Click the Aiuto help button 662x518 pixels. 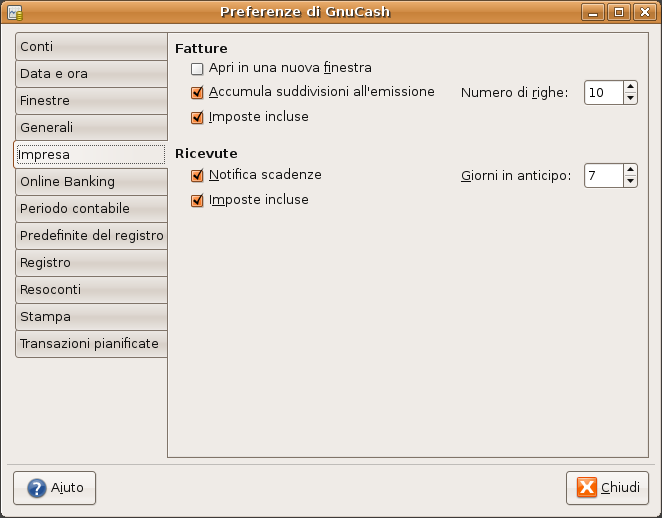pyautogui.click(x=54, y=488)
